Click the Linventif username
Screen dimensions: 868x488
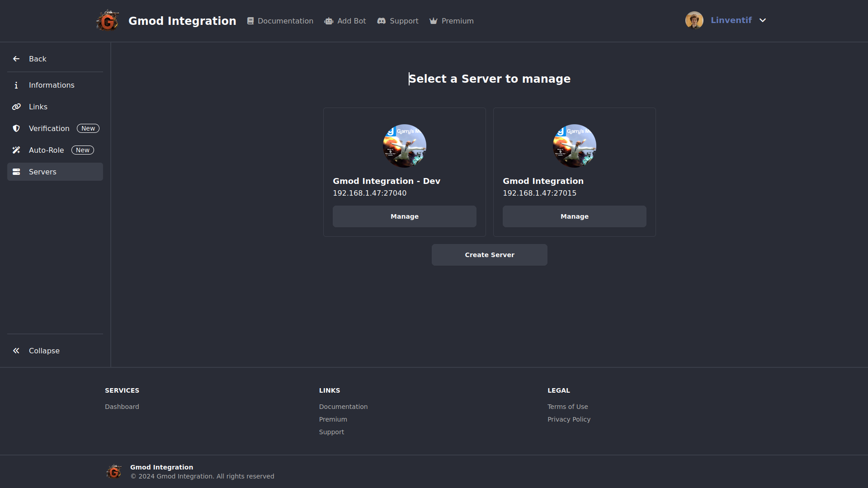click(731, 20)
